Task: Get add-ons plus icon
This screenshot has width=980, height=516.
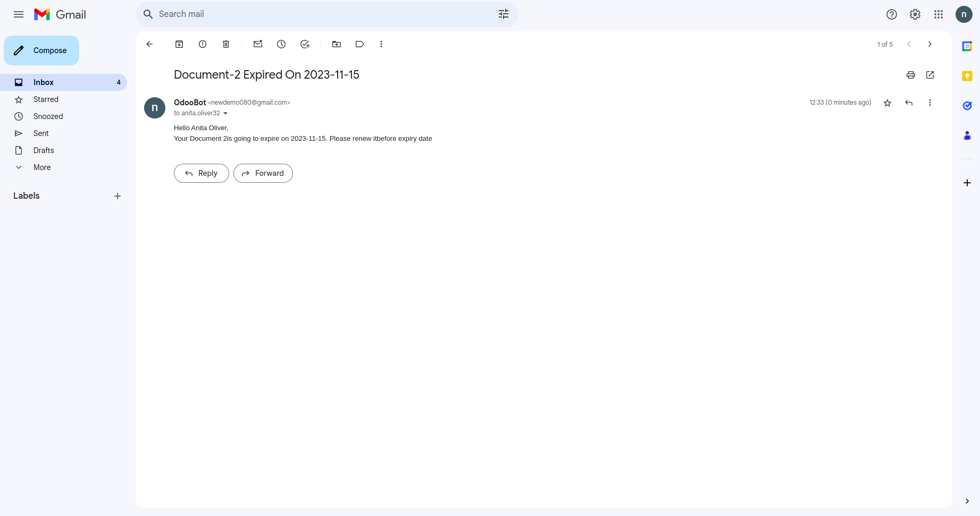Action: [967, 183]
